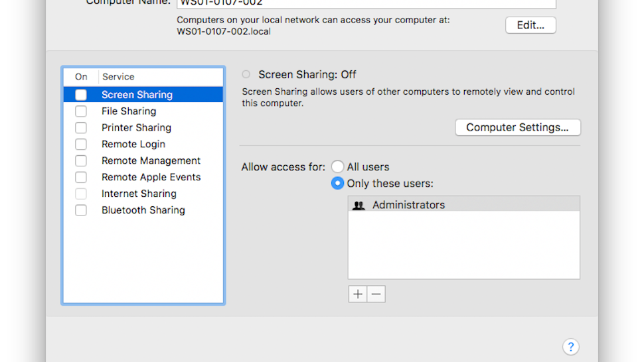Tick the Remote Login checkbox
644x362 pixels.
tap(81, 145)
